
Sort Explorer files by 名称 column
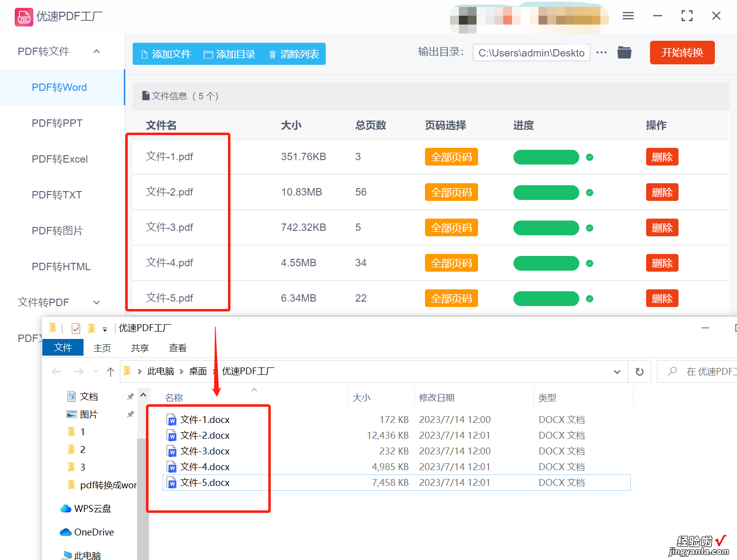coord(174,397)
